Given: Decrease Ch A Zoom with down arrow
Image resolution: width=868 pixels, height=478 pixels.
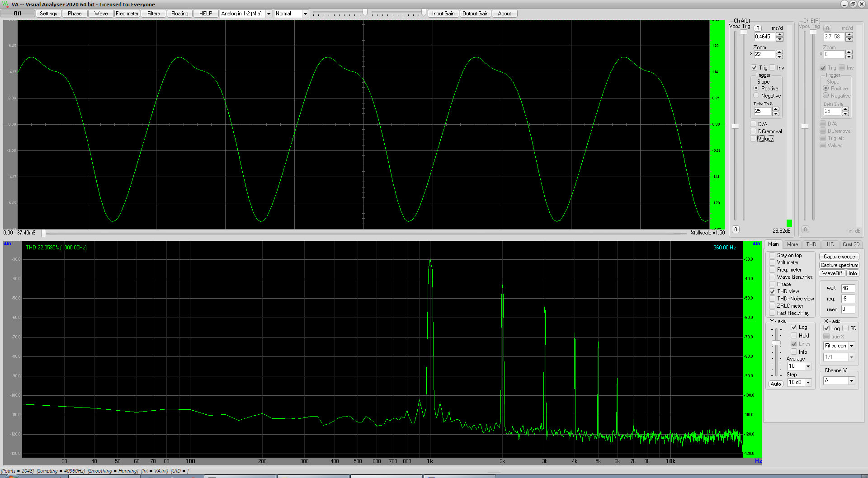Looking at the screenshot, I should [x=779, y=56].
